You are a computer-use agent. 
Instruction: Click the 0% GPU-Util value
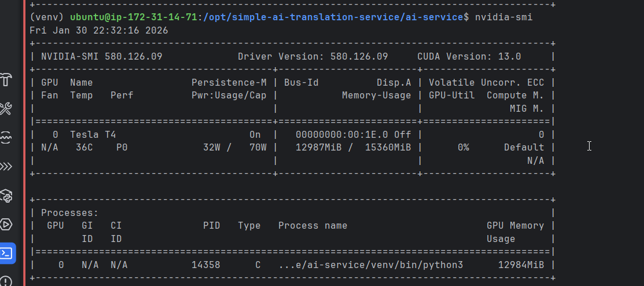click(463, 148)
